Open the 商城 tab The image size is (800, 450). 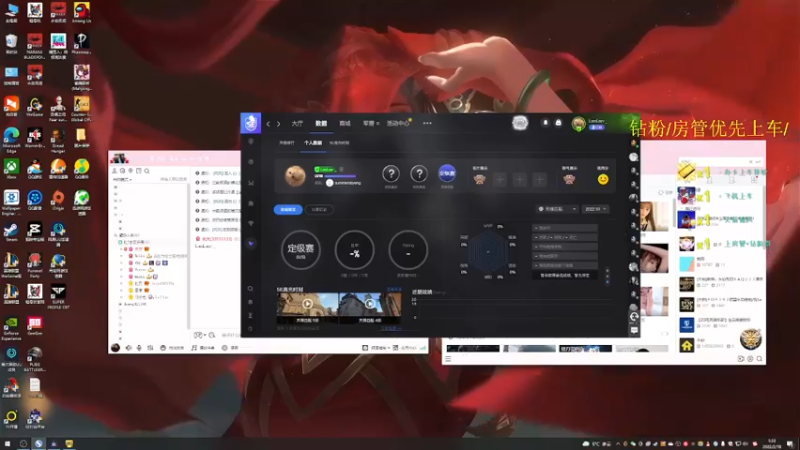(x=345, y=123)
